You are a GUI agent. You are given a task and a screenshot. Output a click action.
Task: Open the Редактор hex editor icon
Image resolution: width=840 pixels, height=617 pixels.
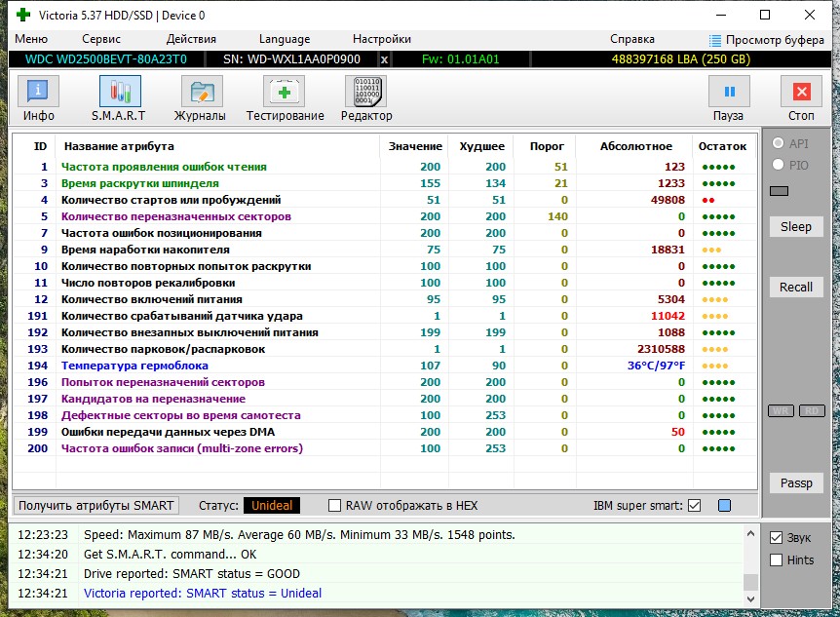pyautogui.click(x=366, y=91)
